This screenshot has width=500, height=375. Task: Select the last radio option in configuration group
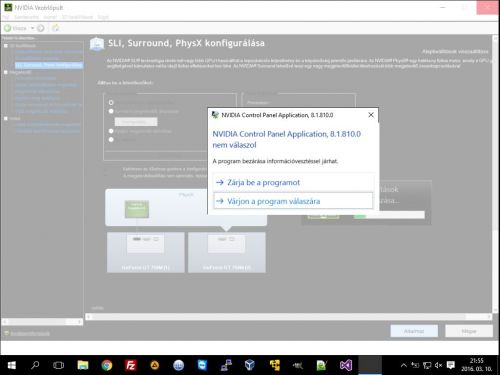point(111,140)
